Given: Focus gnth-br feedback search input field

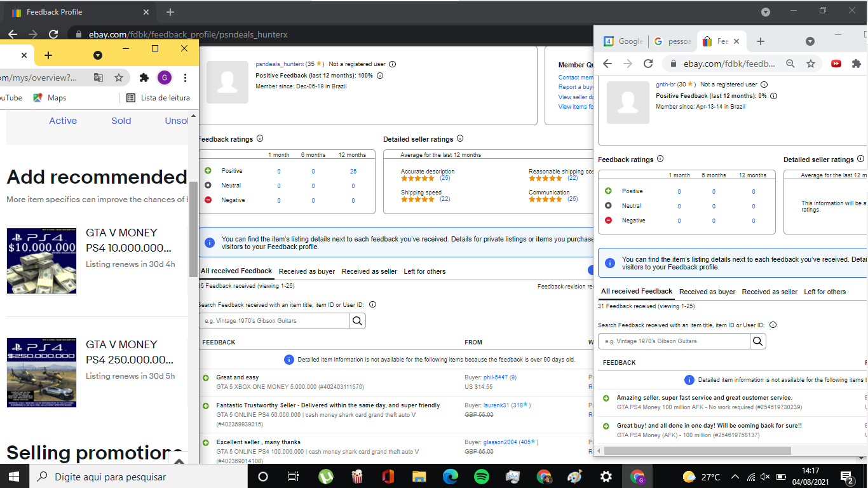Looking at the screenshot, I should (674, 341).
